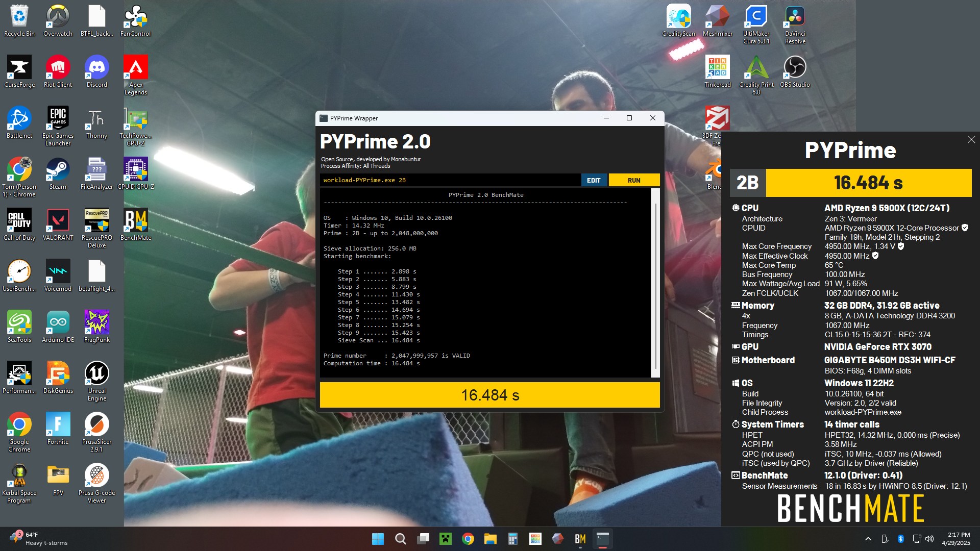Viewport: 980px width, 551px height.
Task: Open the Kerbal Space Program shortcut
Action: [x=19, y=484]
